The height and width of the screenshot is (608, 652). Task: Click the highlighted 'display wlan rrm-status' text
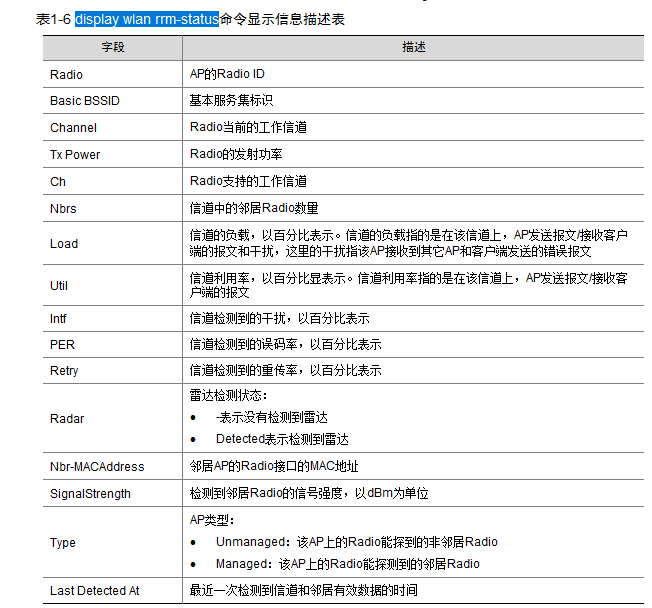[x=147, y=19]
